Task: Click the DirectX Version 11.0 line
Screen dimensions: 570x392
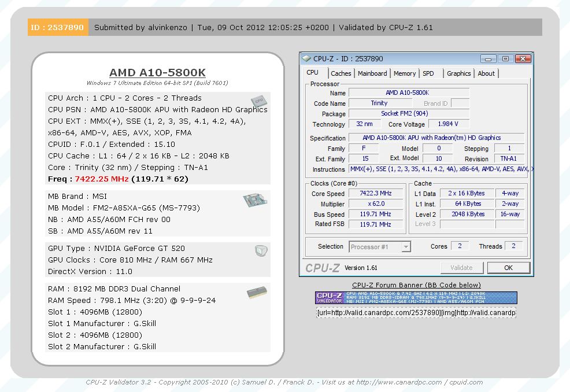Action: point(90,272)
